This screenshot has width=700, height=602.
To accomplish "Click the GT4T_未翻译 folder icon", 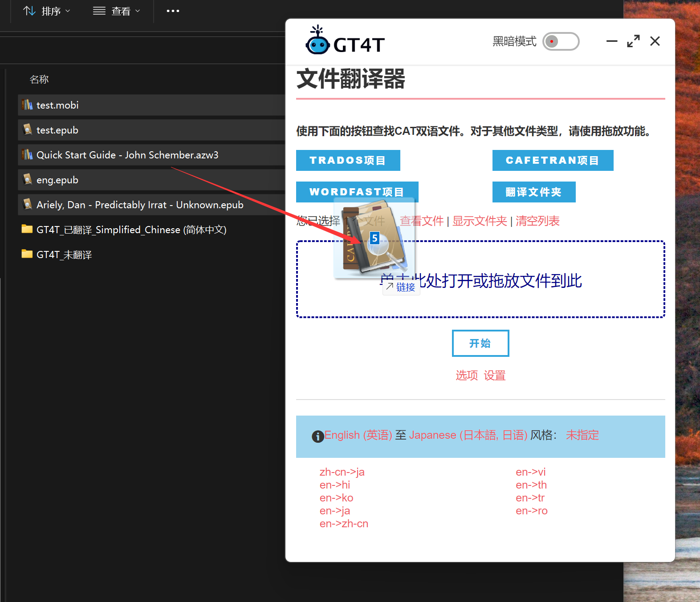I will 27,255.
